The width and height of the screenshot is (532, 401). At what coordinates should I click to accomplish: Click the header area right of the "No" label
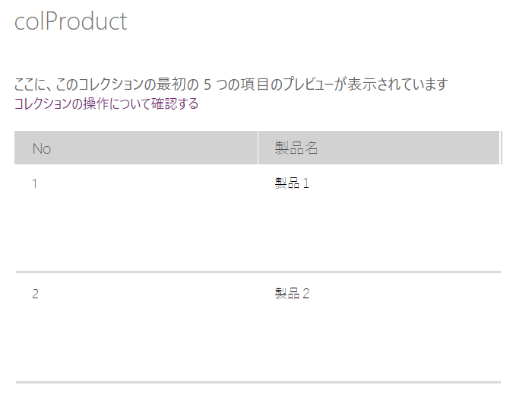[152, 148]
